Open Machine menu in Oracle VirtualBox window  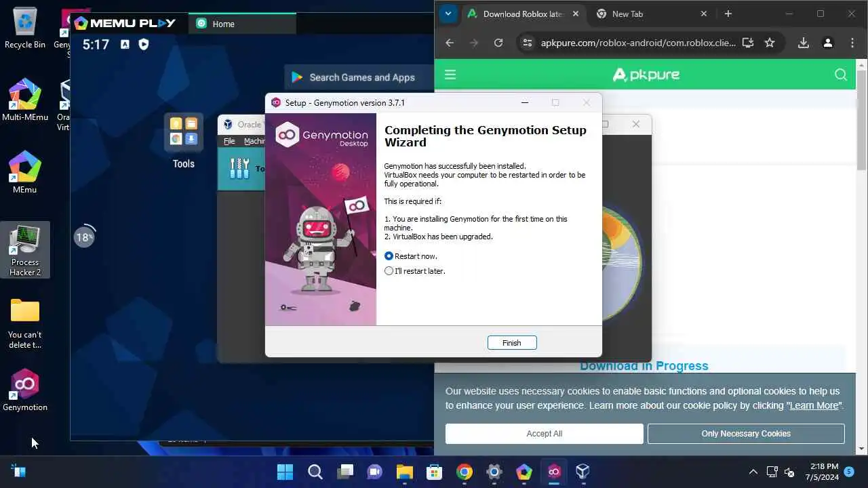[x=254, y=141]
